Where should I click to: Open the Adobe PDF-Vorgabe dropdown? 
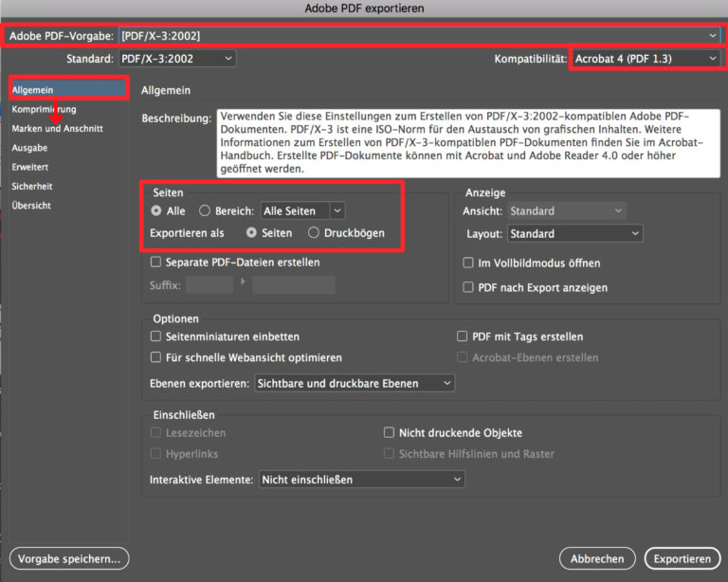click(x=420, y=36)
